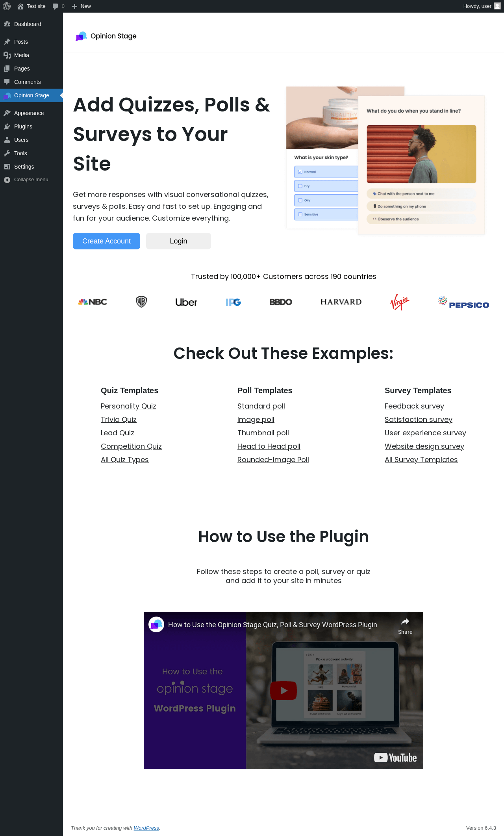Click the YouTube logo on video
Screen dimensions: 504x836
click(395, 758)
